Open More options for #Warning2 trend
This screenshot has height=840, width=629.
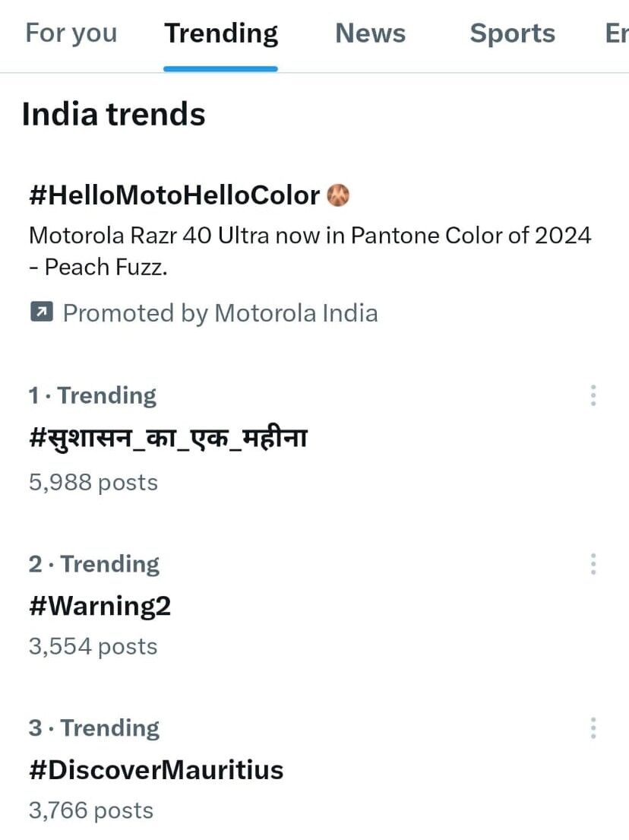(x=593, y=564)
